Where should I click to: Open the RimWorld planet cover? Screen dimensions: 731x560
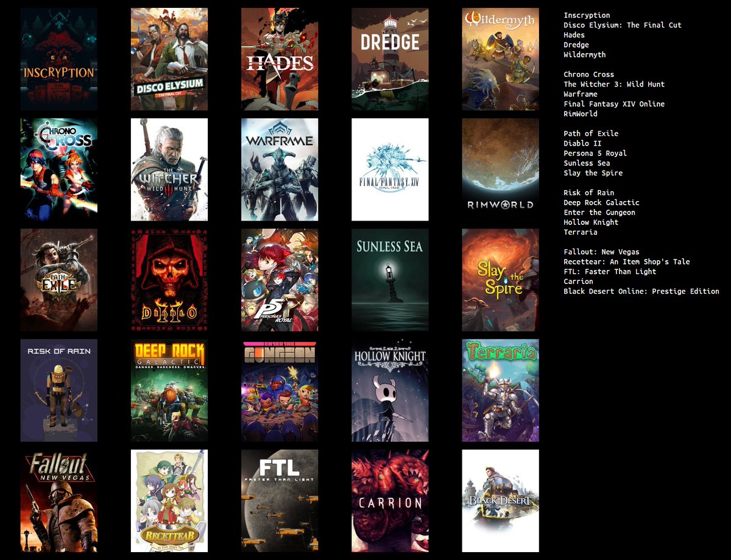500,169
